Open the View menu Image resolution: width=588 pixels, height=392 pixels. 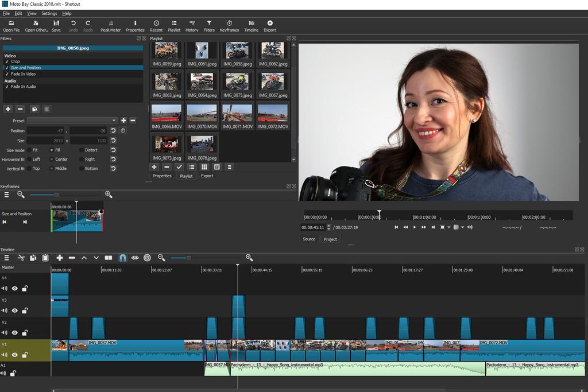[32, 14]
